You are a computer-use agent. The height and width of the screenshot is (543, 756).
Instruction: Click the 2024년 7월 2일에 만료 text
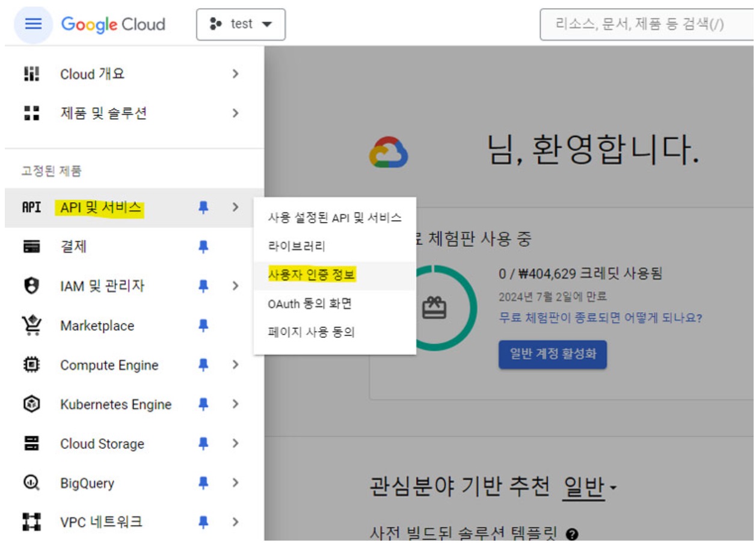click(553, 296)
